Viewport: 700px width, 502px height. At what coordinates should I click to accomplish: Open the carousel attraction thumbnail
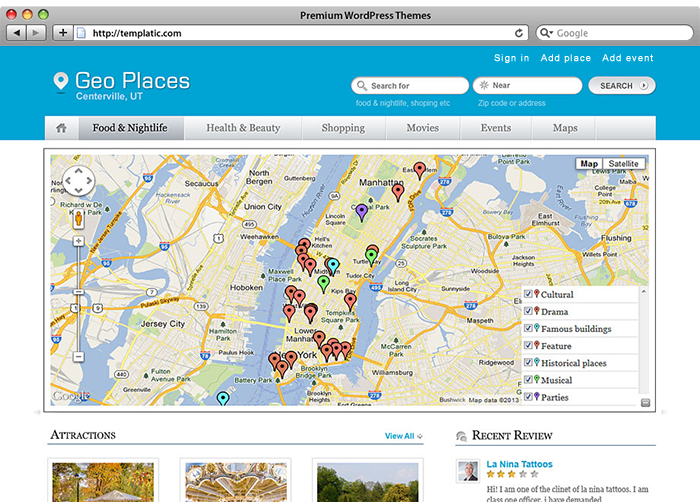(236, 481)
